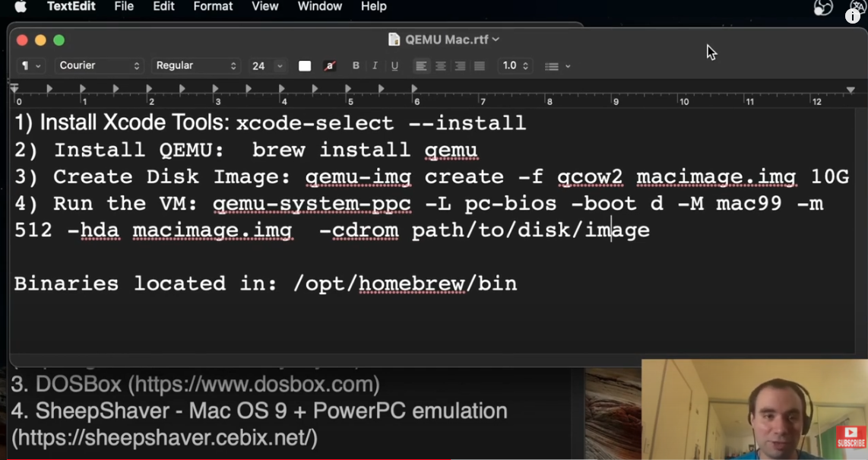Open the text background color swatch
The height and width of the screenshot is (460, 868).
(330, 66)
